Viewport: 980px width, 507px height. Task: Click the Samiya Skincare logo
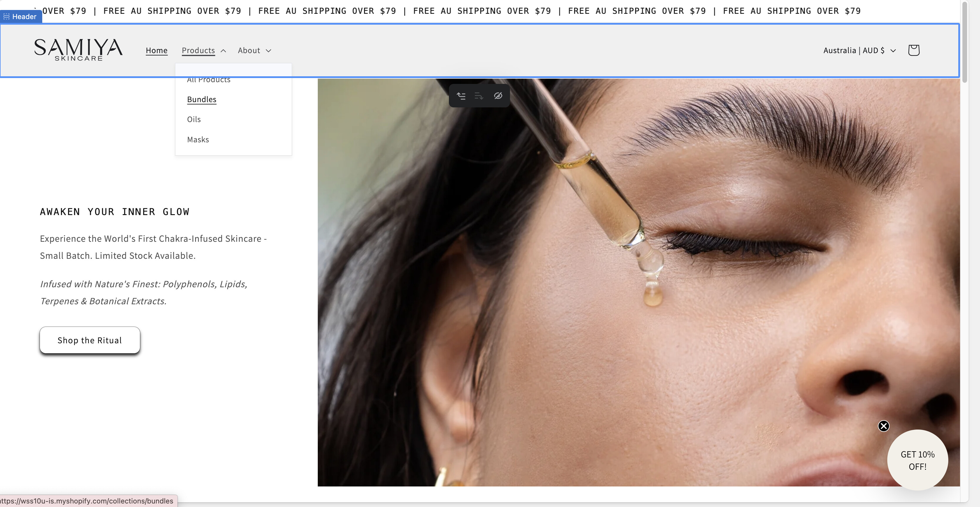(x=78, y=50)
